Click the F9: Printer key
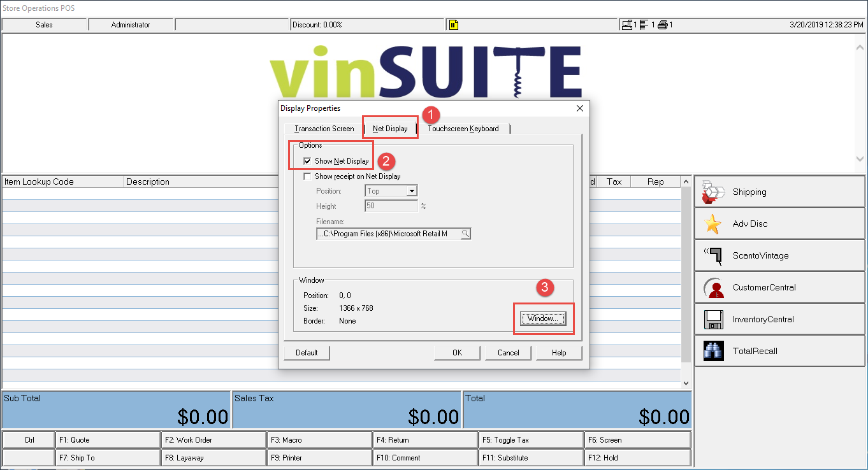 click(319, 458)
